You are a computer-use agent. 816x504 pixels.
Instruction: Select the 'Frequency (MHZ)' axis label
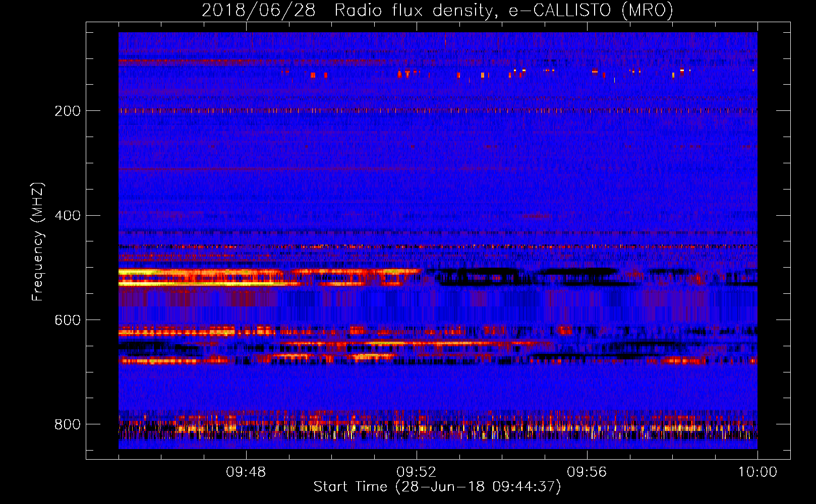pos(38,242)
